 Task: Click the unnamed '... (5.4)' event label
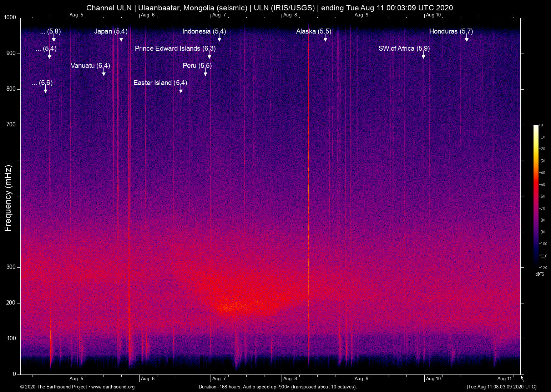46,49
